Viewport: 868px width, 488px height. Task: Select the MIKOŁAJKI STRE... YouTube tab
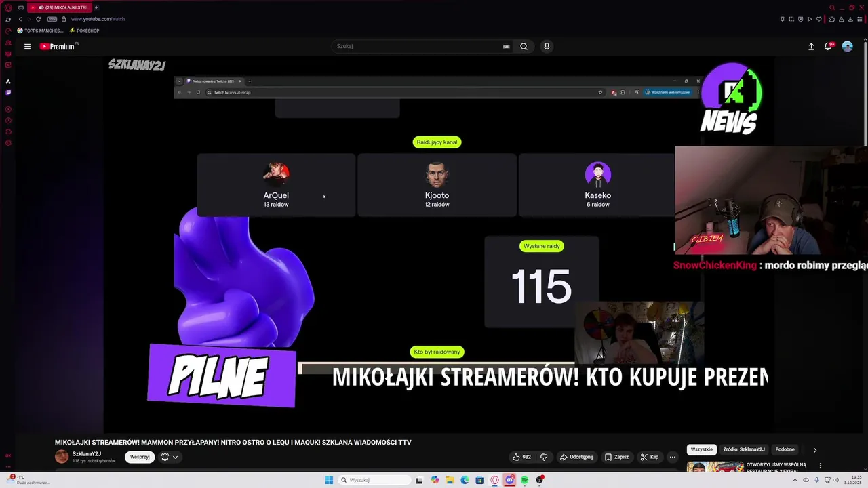[60, 7]
